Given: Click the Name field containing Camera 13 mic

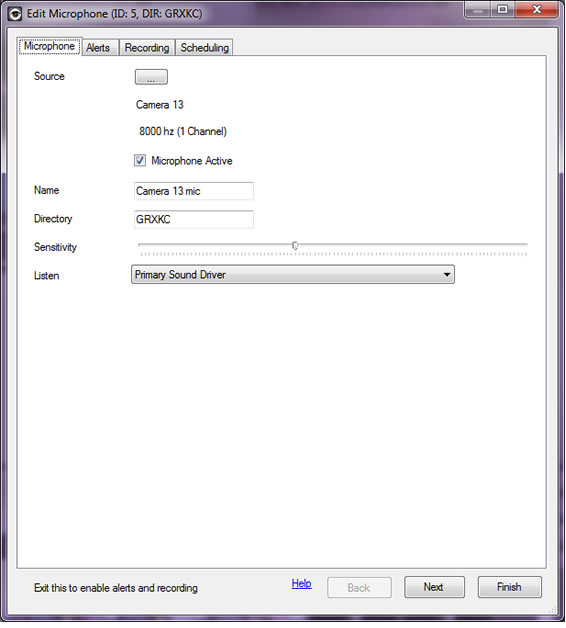Looking at the screenshot, I should (x=194, y=191).
